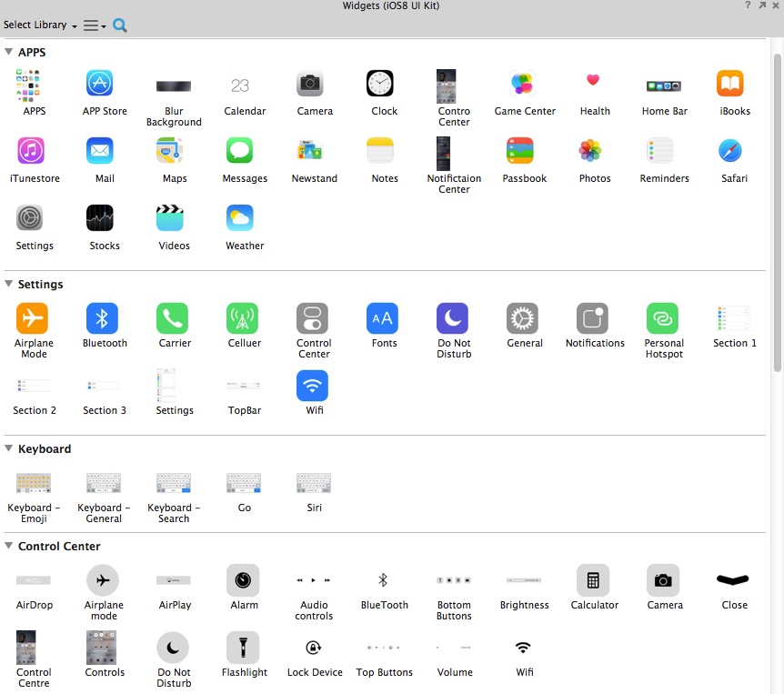Choose the Flashlight control widget
Viewport: 784px width, 694px height.
pos(243,647)
